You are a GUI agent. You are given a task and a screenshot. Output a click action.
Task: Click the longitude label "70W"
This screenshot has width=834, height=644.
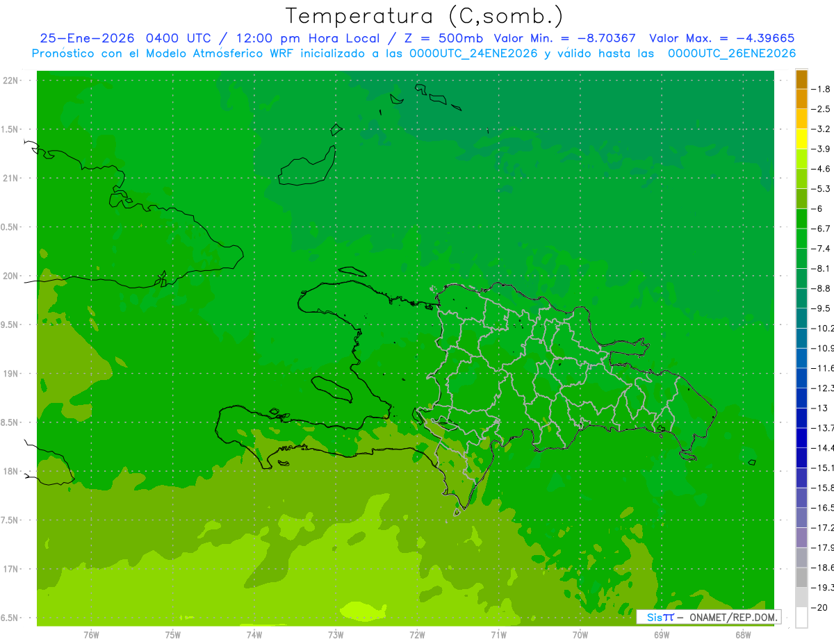point(580,634)
